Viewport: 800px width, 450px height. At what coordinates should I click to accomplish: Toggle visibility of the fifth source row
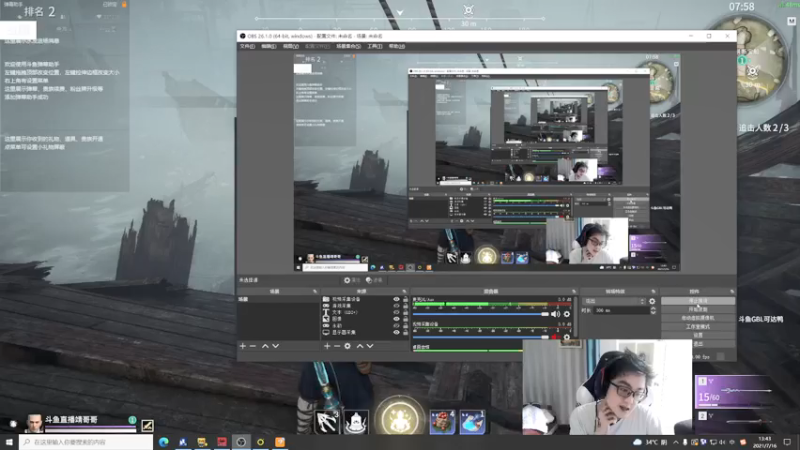pos(396,326)
